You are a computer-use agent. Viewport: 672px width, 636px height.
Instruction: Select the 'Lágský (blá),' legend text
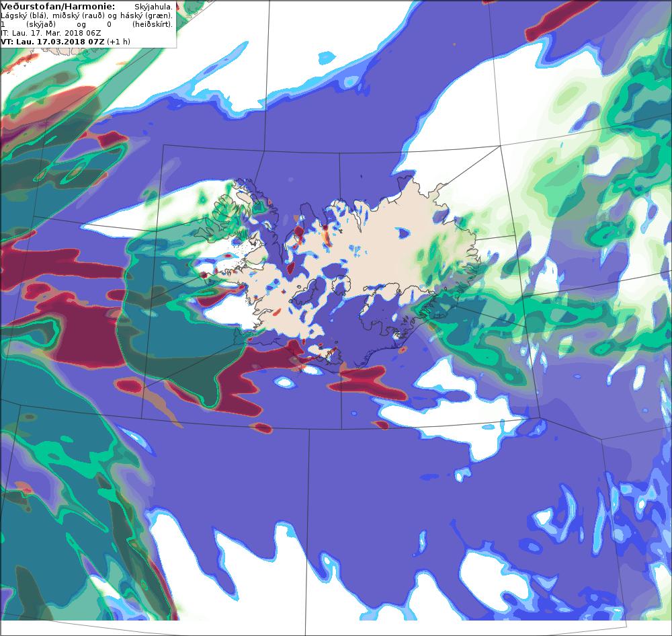pyautogui.click(x=24, y=15)
